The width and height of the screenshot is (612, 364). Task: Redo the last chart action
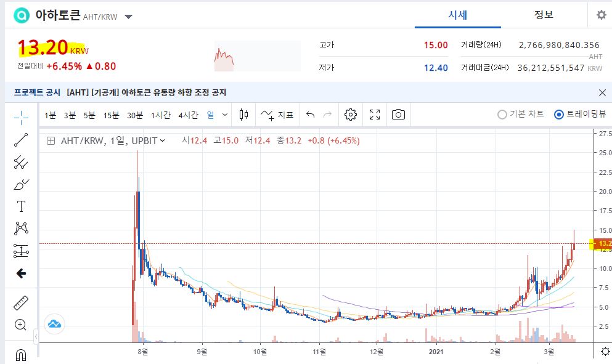[327, 115]
